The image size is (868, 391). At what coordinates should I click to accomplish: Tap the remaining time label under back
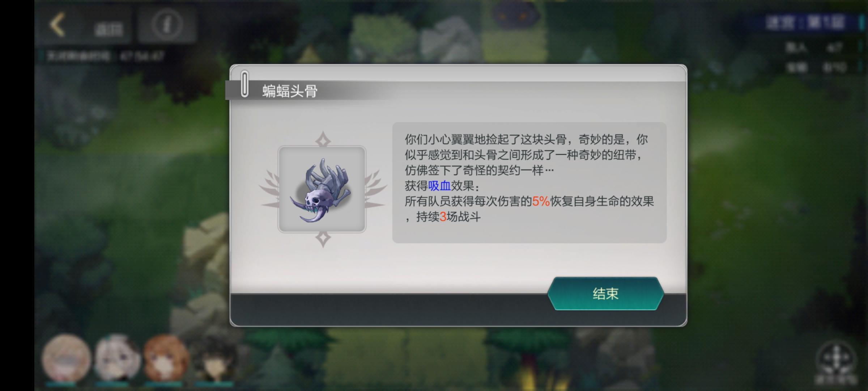(106, 56)
